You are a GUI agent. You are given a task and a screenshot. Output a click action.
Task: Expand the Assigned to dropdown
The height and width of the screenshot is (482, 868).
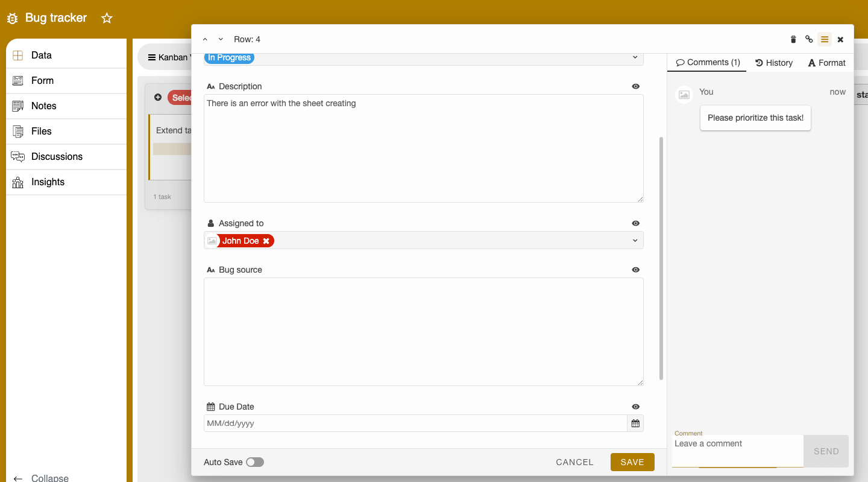coord(634,240)
